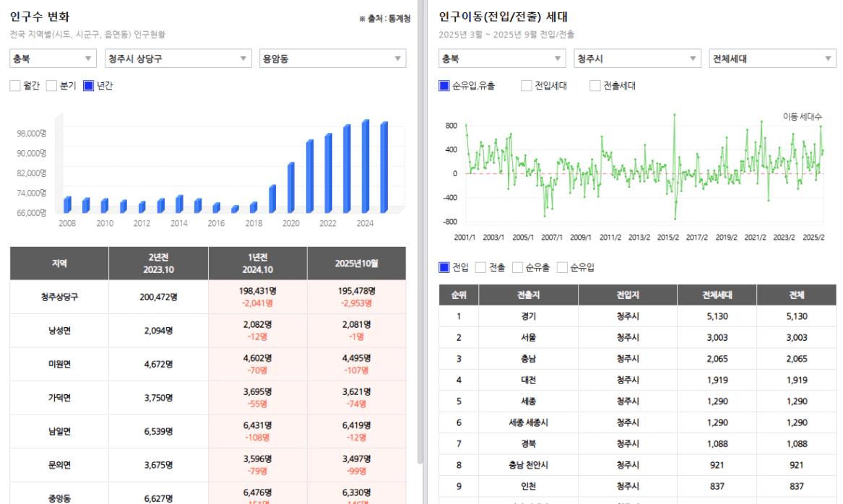This screenshot has height=504, width=843.
Task: Expand the 전체세대 dropdown
Action: click(773, 58)
